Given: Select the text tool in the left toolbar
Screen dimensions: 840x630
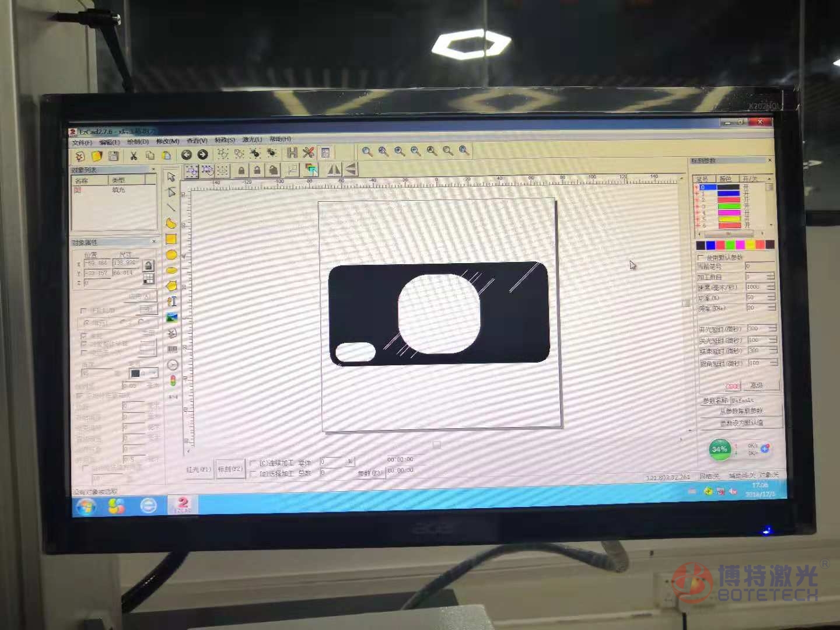Looking at the screenshot, I should 171,302.
